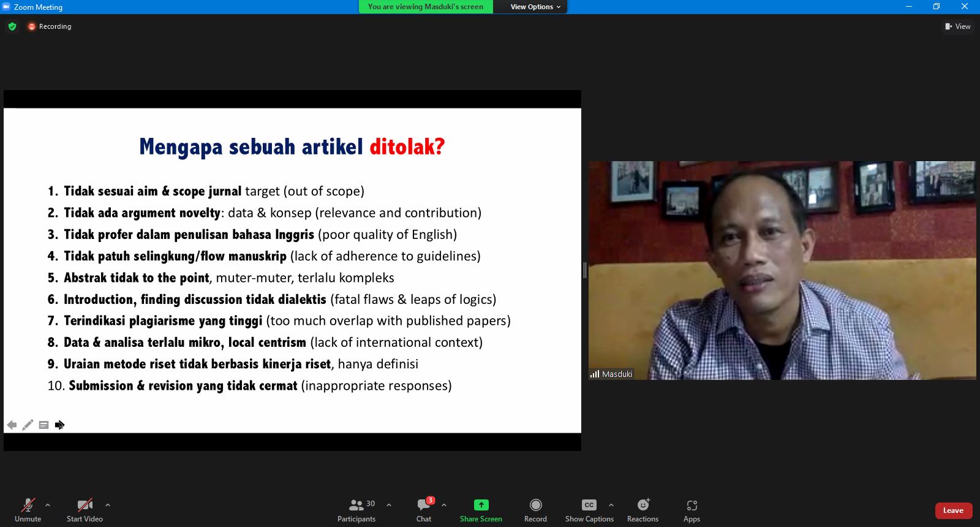
Task: Click the pen annotation icon on slide
Action: [x=28, y=425]
